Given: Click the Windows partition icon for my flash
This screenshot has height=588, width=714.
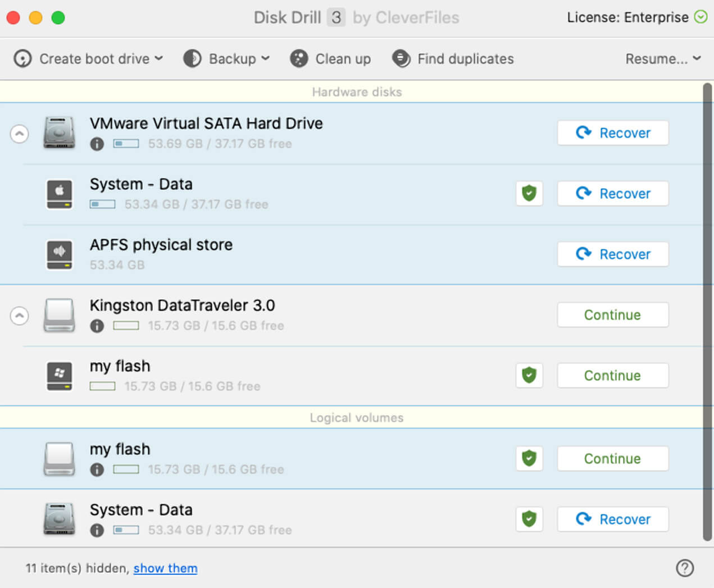Looking at the screenshot, I should coord(59,376).
